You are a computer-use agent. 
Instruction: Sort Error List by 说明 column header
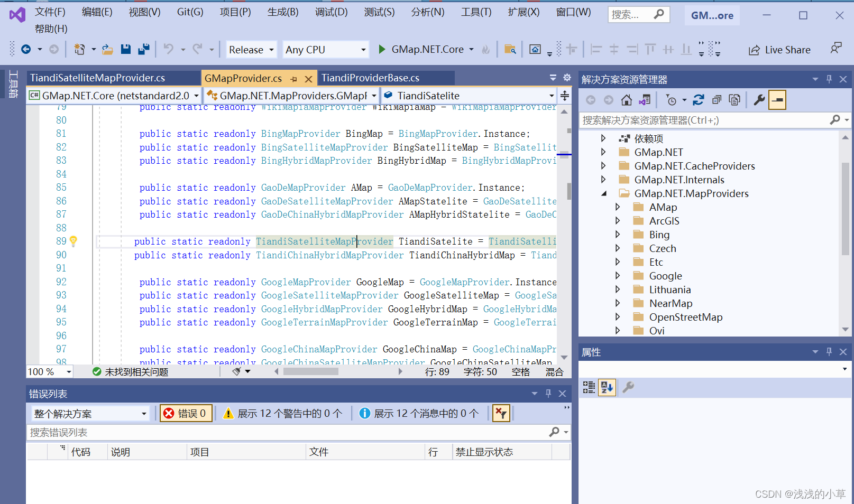(147, 452)
